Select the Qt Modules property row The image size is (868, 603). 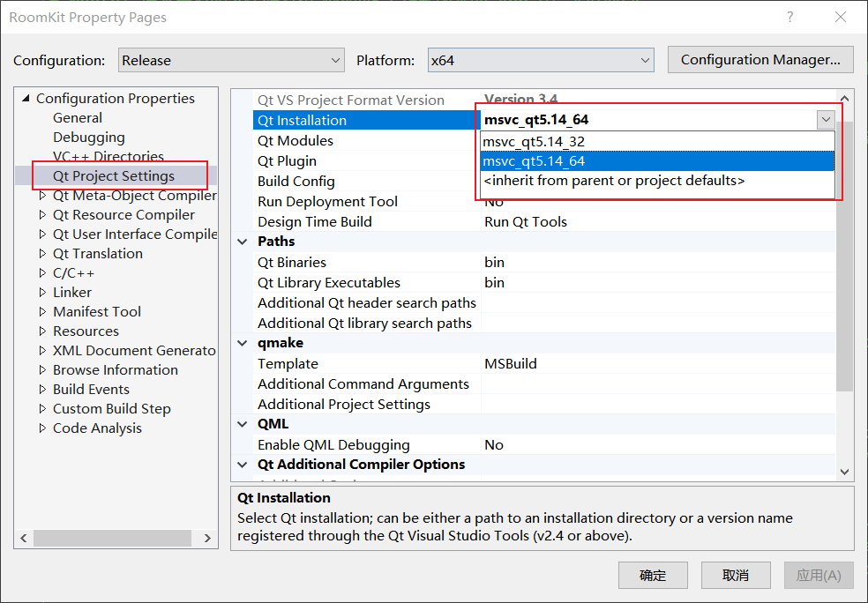[x=367, y=140]
